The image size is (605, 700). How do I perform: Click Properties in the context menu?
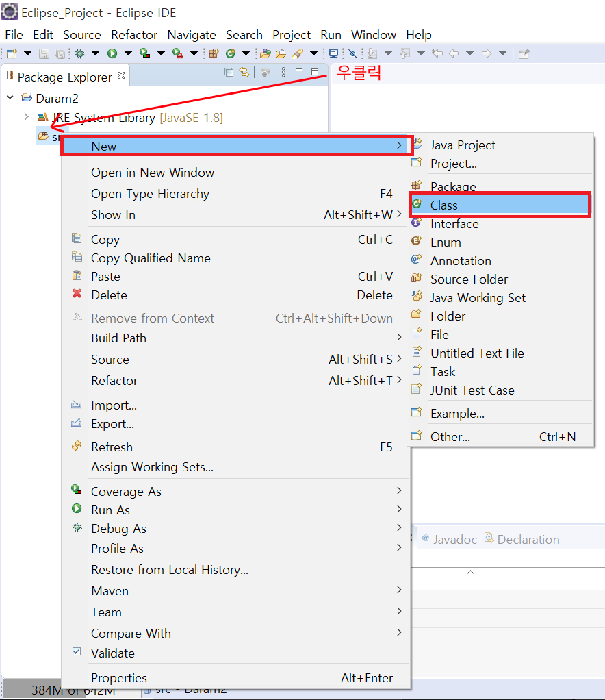235,677
